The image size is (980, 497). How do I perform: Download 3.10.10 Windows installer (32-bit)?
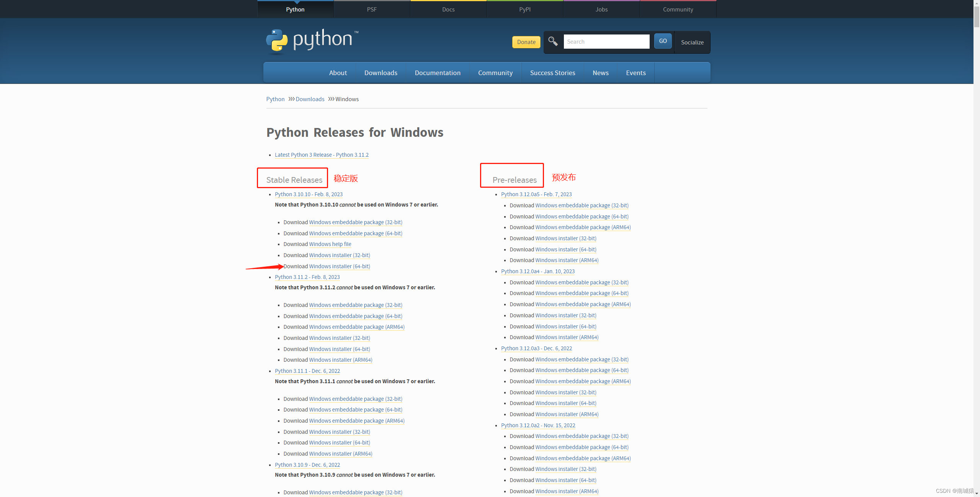click(340, 255)
